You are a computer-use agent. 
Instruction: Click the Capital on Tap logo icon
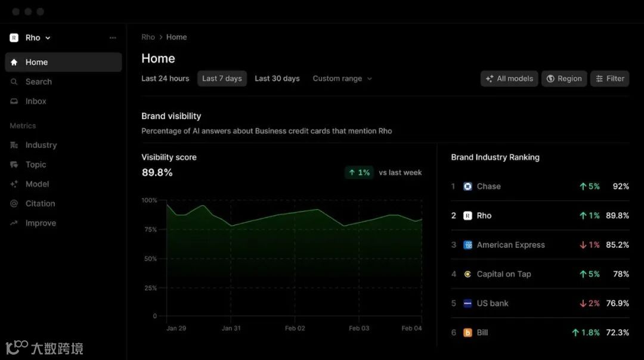point(467,274)
